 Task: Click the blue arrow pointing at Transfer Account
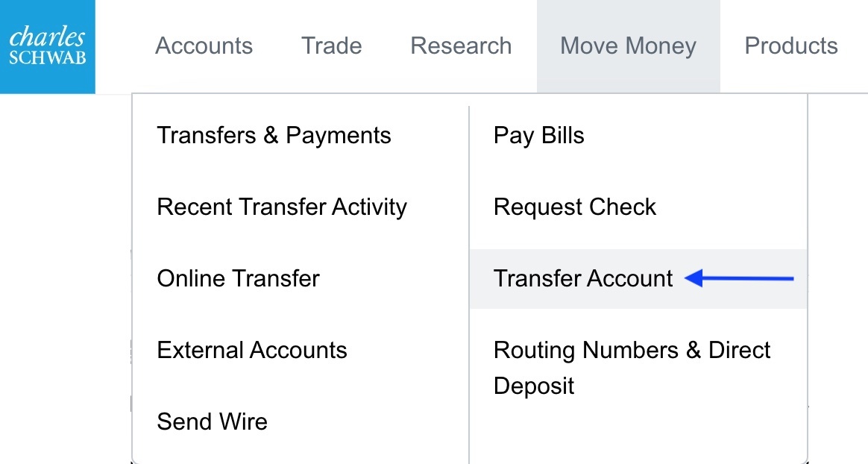pyautogui.click(x=739, y=279)
